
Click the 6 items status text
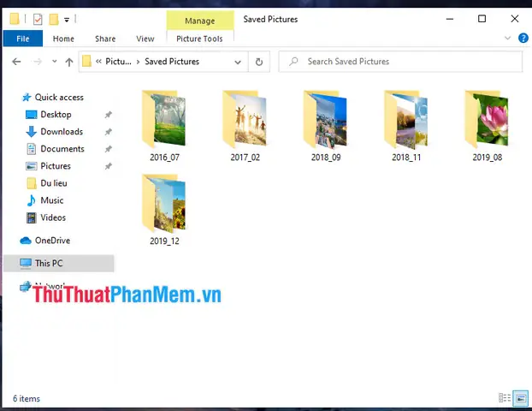click(27, 398)
